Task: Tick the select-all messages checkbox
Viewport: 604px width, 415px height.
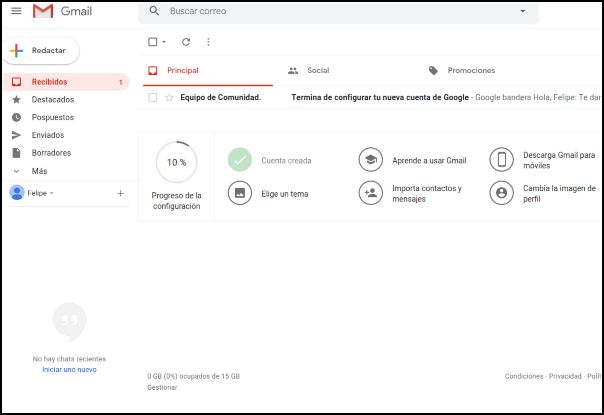Action: pos(153,42)
